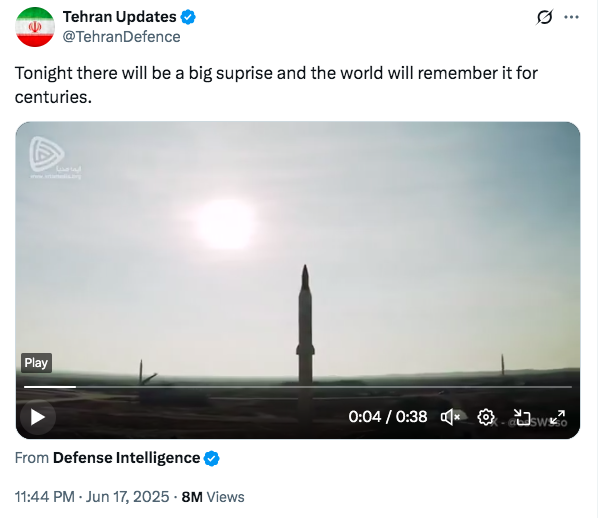Click the Grok slashed-circle icon
The image size is (605, 518).
point(544,17)
